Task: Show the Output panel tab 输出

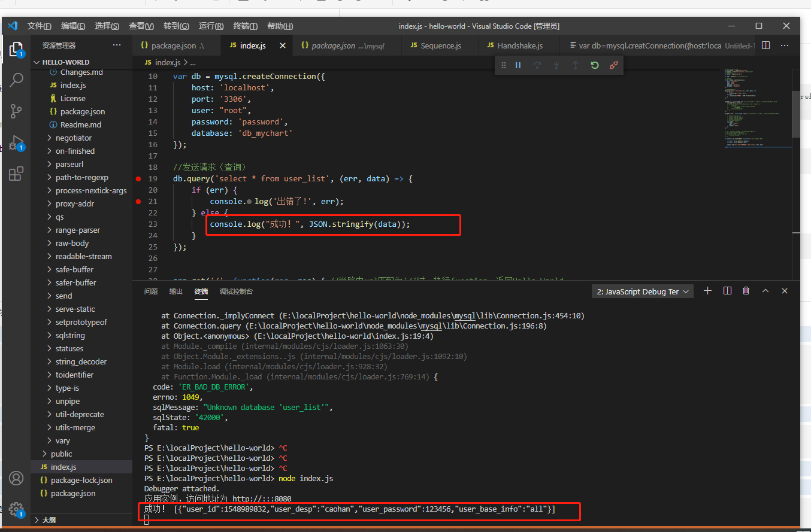Action: tap(176, 291)
